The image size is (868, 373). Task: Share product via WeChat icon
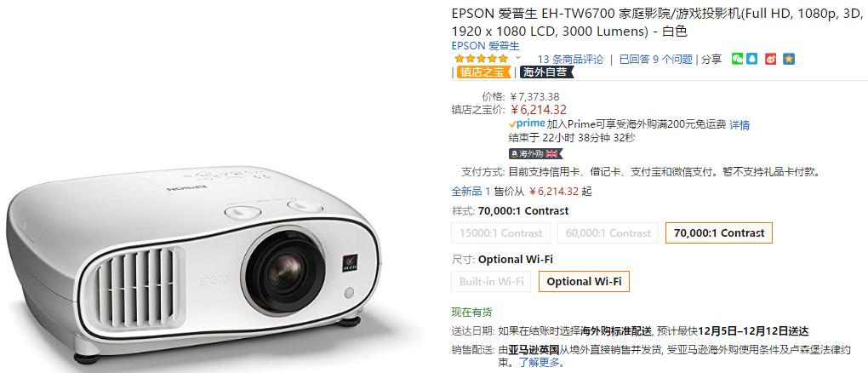tap(737, 59)
